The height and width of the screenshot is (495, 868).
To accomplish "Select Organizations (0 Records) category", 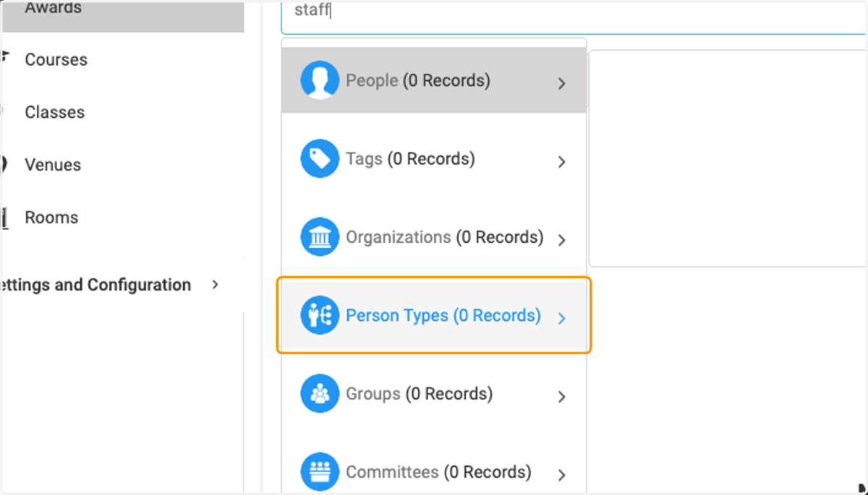I will tap(434, 237).
